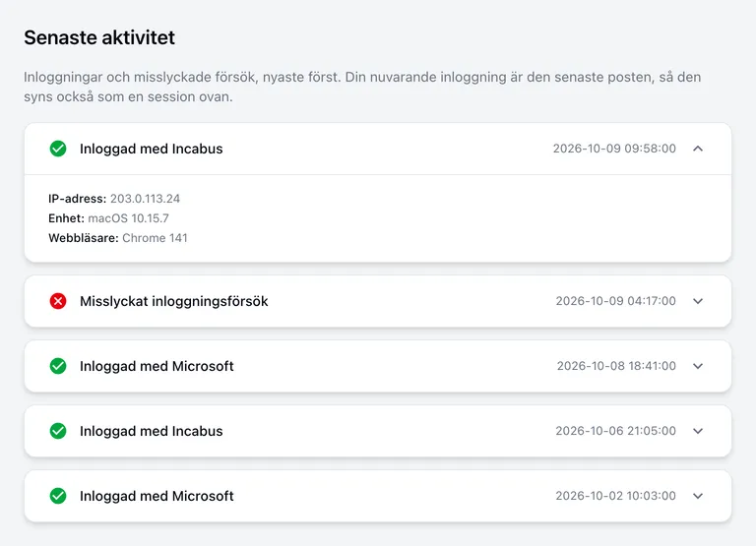Click the device value macOS 10.15.7
The image size is (756, 546).
128,218
